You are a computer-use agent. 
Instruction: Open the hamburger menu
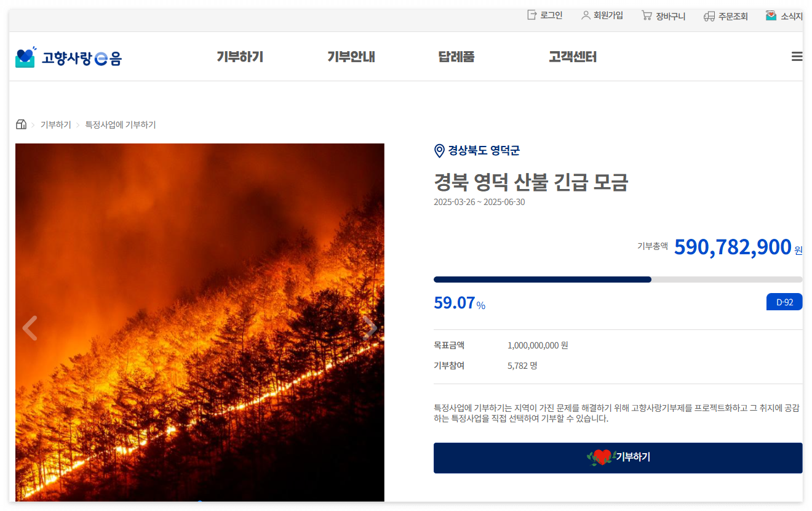point(797,57)
